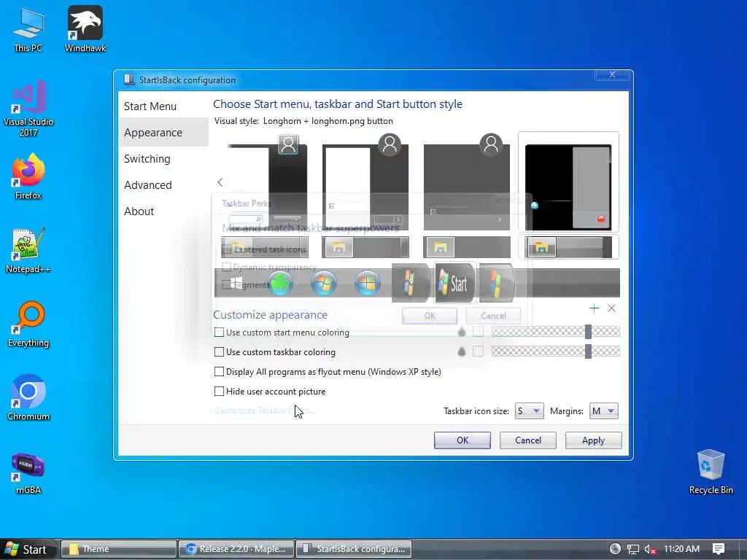The height and width of the screenshot is (560, 747).
Task: Click the green plus icon to add a button image
Action: point(594,308)
